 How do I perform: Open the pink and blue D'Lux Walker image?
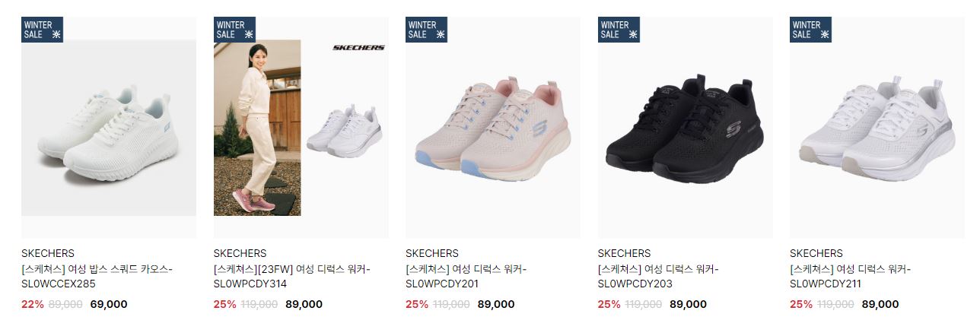(493, 128)
